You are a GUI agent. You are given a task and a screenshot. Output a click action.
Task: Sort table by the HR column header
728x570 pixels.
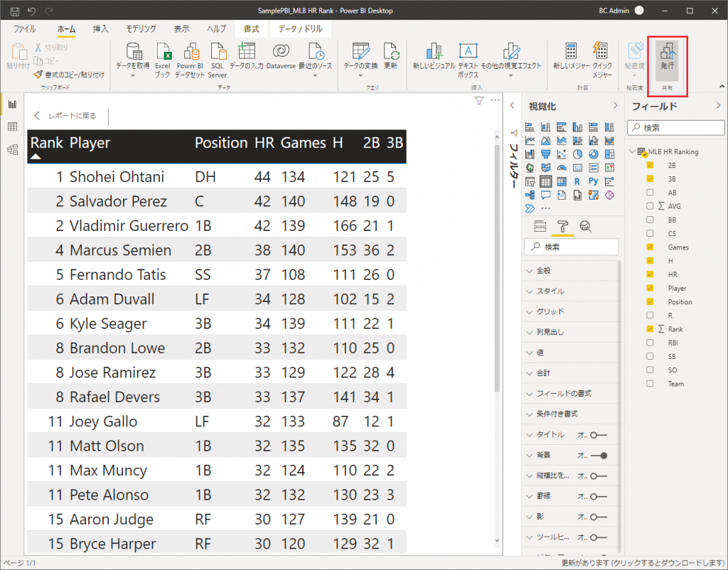[264, 142]
